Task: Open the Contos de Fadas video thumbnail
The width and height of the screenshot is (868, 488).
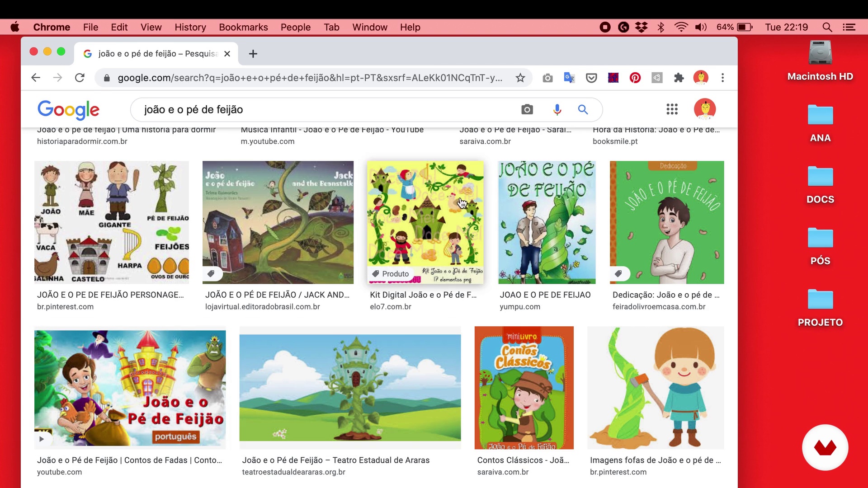Action: click(x=130, y=388)
